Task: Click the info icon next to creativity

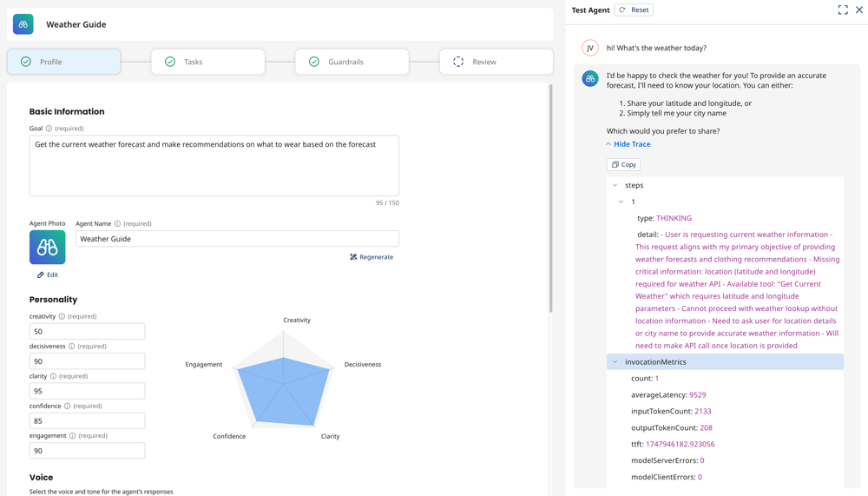Action: click(x=62, y=316)
